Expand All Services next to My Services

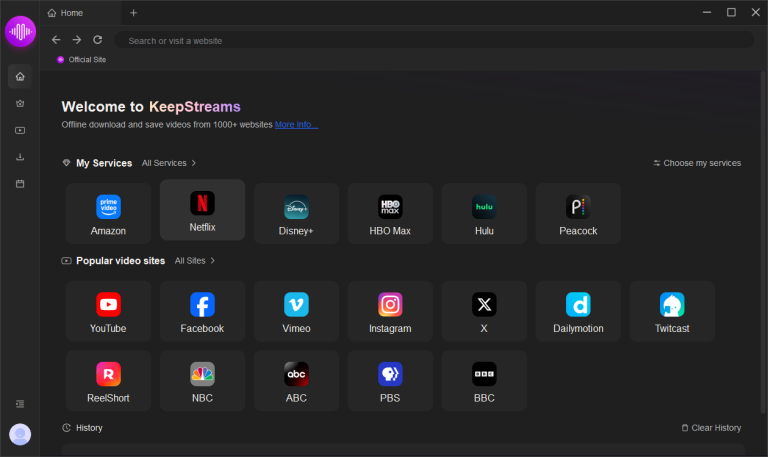[x=169, y=163]
